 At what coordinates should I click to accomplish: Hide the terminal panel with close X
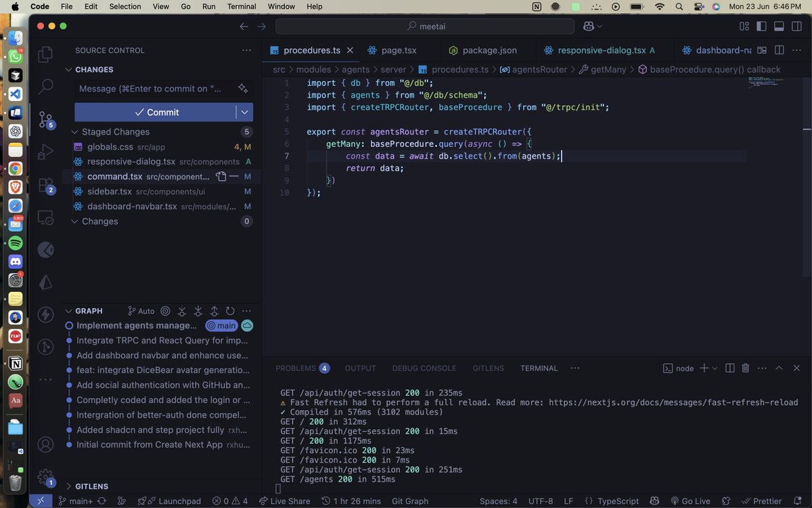tap(796, 368)
